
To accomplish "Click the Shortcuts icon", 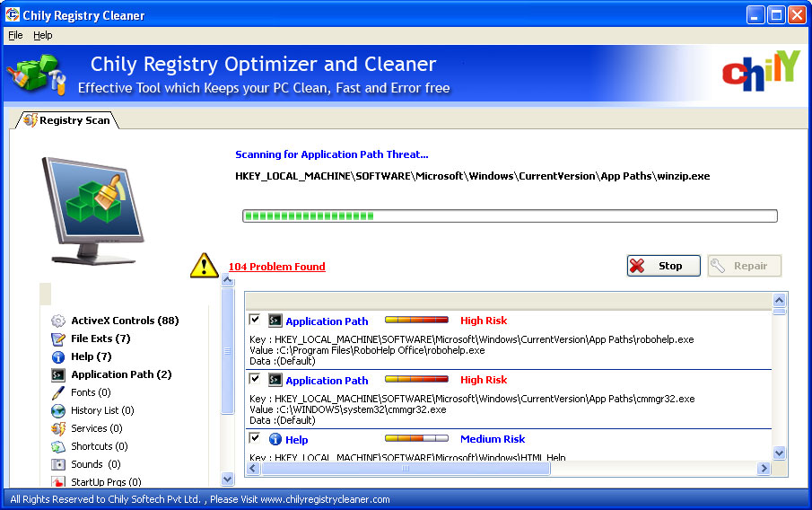I will [58, 447].
